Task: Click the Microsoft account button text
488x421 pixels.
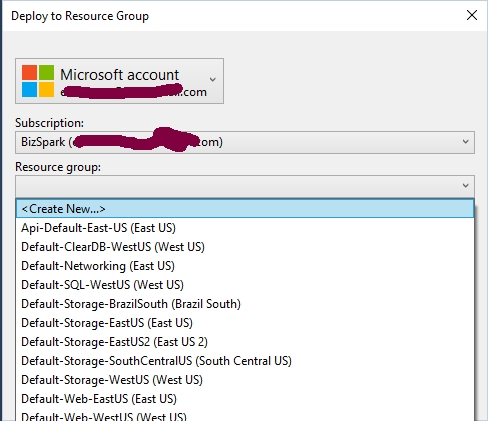Action: coord(120,75)
